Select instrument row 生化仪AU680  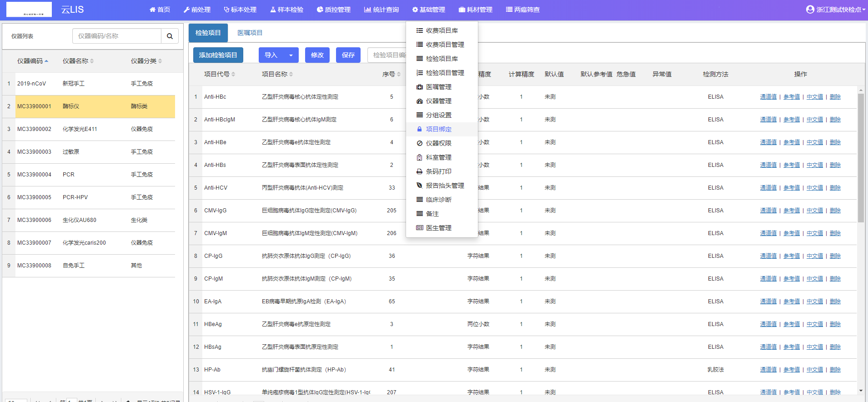tap(89, 220)
